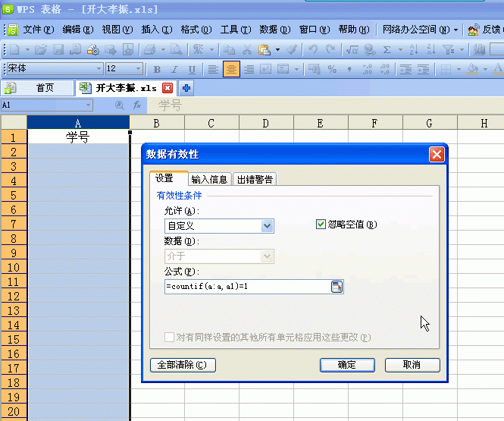Expand the paste options dropdown arrow
This screenshot has width=504, height=421.
point(277,49)
